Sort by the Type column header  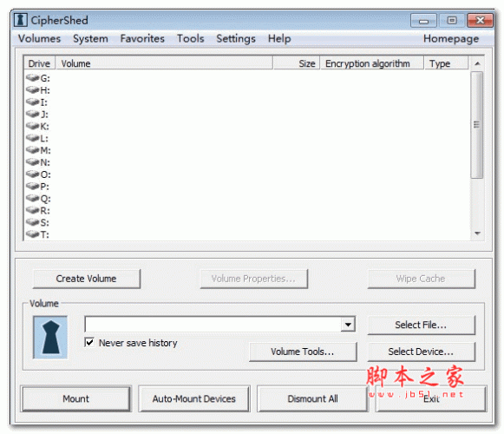tap(446, 63)
